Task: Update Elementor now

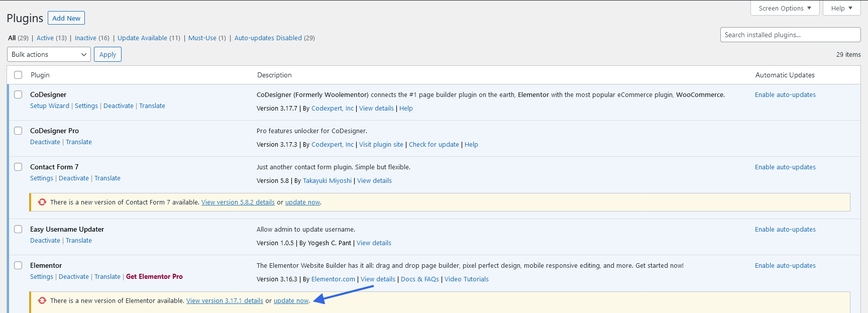Action: 291,300
